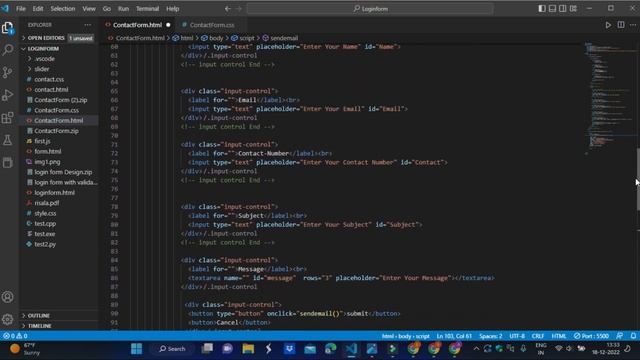The image size is (640, 360).
Task: Open the Search view in activity bar
Action: [x=8, y=50]
